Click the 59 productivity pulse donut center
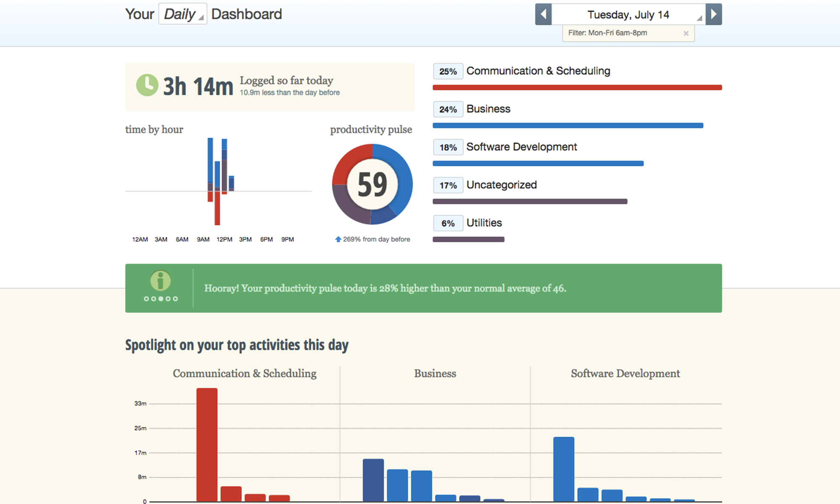 372,184
